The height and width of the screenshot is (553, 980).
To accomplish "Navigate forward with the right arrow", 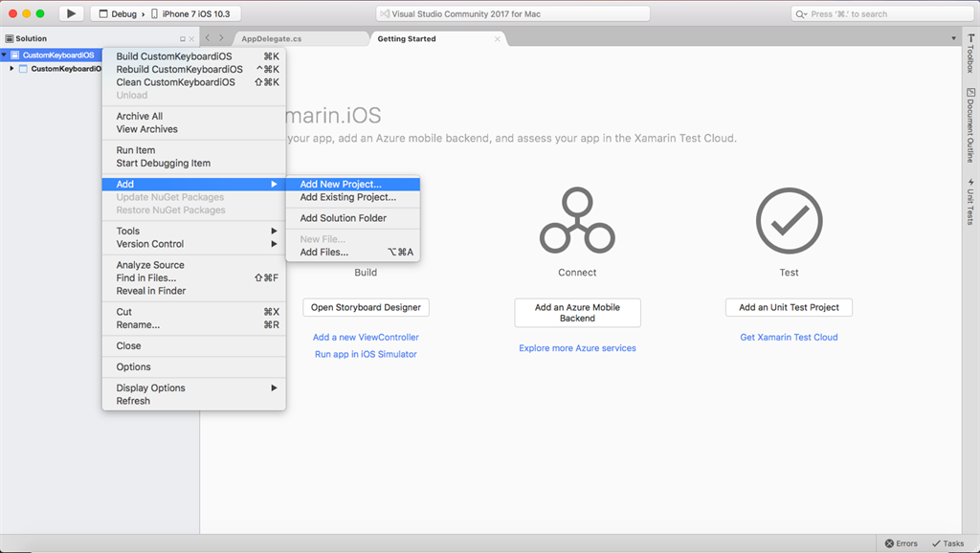I will 221,38.
